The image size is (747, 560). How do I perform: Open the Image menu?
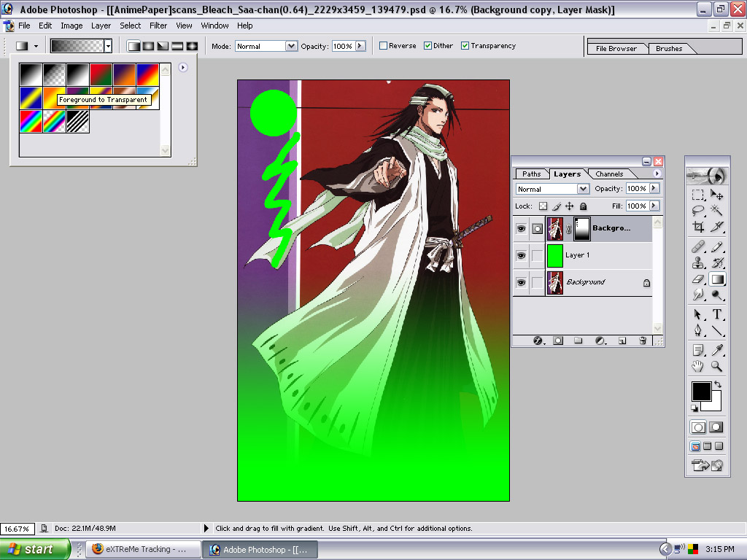[71, 26]
